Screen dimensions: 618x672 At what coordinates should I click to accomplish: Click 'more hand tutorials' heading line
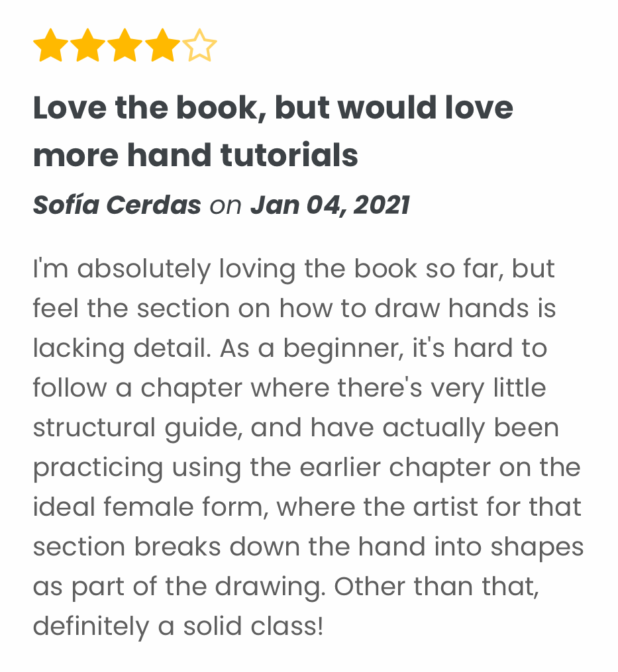[x=195, y=155]
